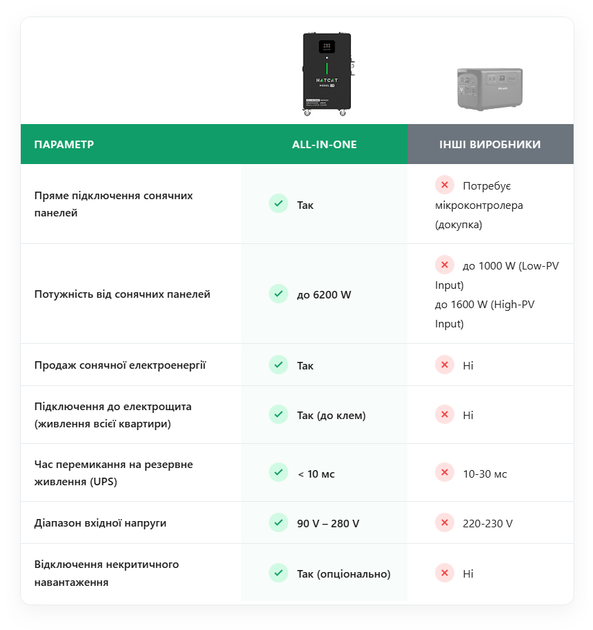The image size is (593, 630).
Task: Click the gray portable power station image
Action: pyautogui.click(x=490, y=89)
